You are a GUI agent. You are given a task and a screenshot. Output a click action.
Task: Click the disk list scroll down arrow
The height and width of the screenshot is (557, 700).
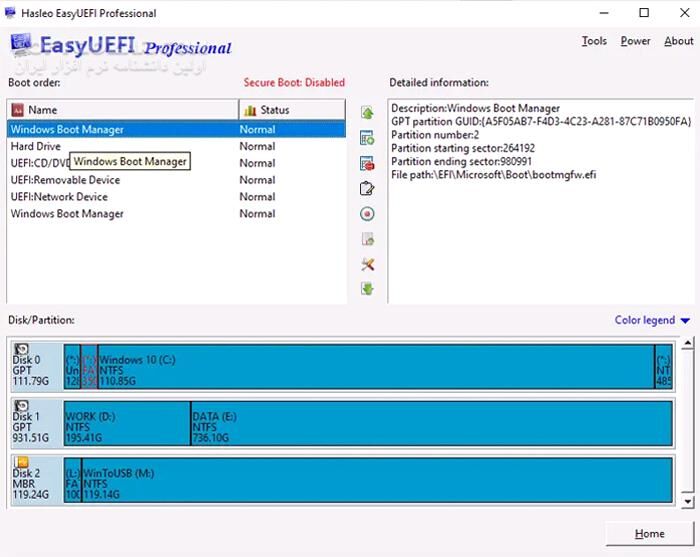pyautogui.click(x=688, y=501)
